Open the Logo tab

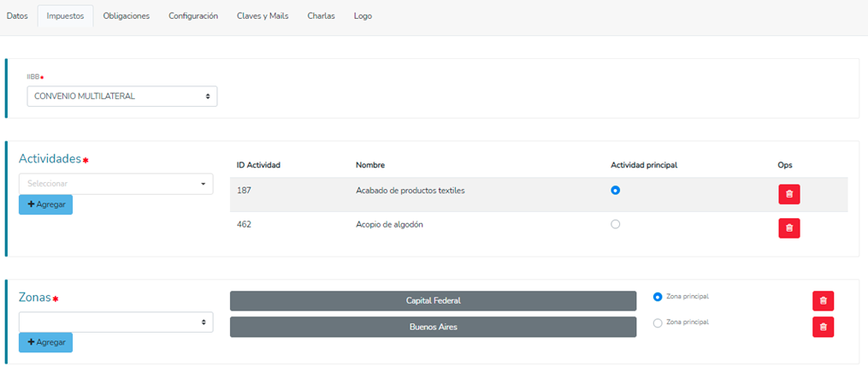click(x=363, y=16)
